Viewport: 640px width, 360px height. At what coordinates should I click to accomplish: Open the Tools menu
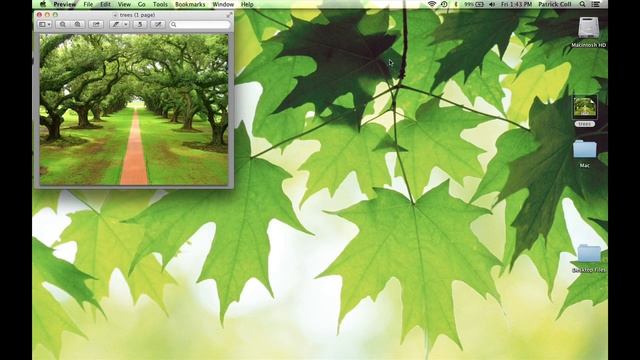click(x=160, y=4)
